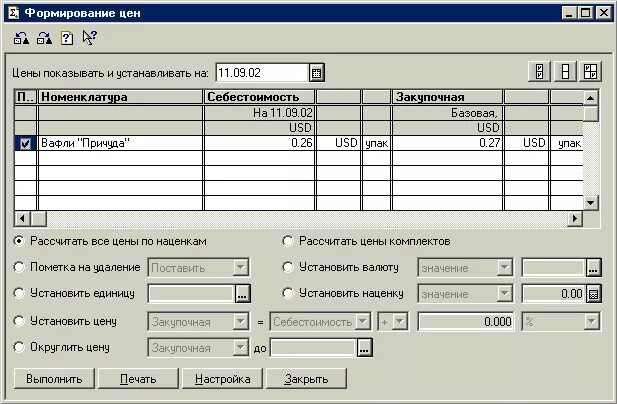
Task: Click the invert-marks icon above the table
Action: 590,72
